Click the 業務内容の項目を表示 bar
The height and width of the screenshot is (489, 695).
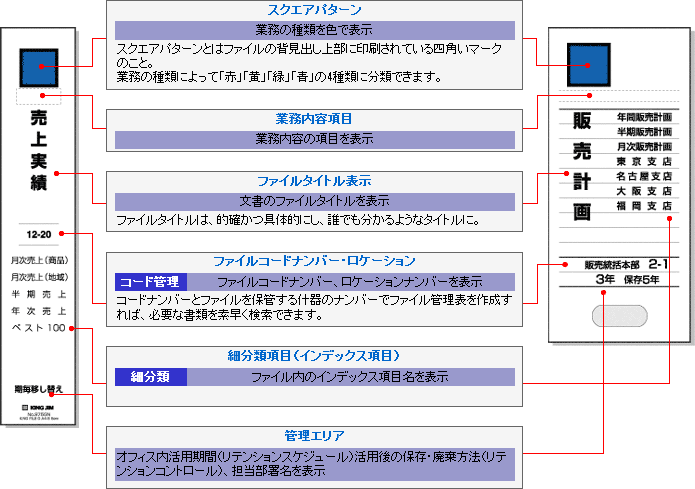click(x=315, y=139)
